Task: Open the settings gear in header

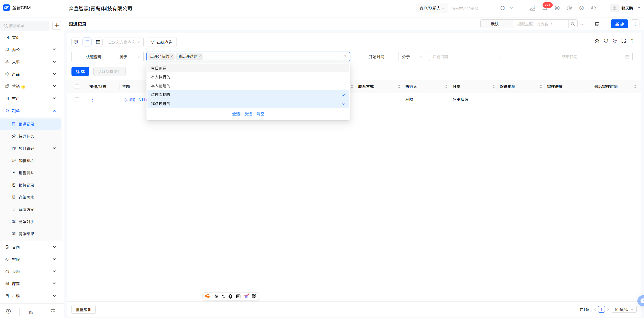Action: 557,8
